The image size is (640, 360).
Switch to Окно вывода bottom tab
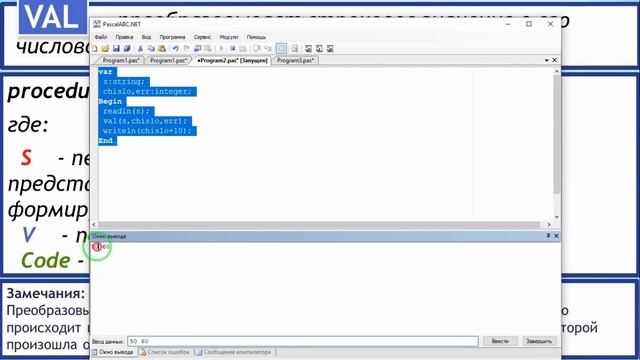click(113, 352)
